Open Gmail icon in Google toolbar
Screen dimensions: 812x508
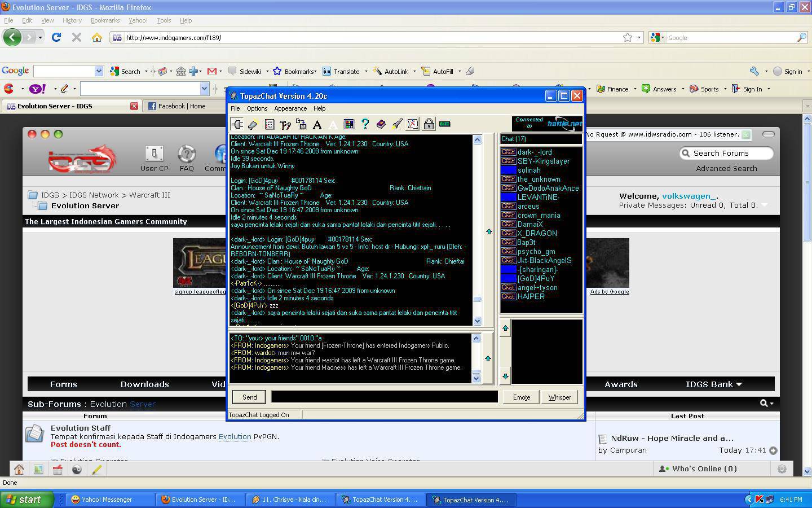pos(212,71)
